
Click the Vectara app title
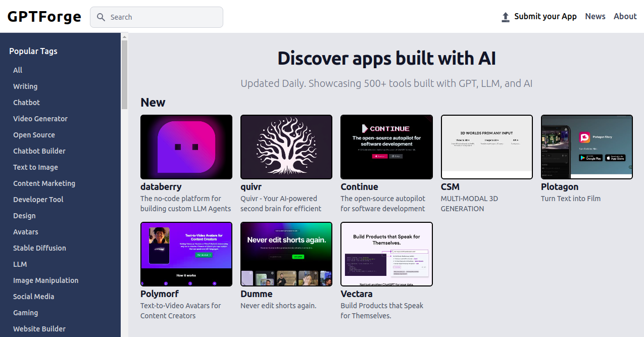click(357, 294)
